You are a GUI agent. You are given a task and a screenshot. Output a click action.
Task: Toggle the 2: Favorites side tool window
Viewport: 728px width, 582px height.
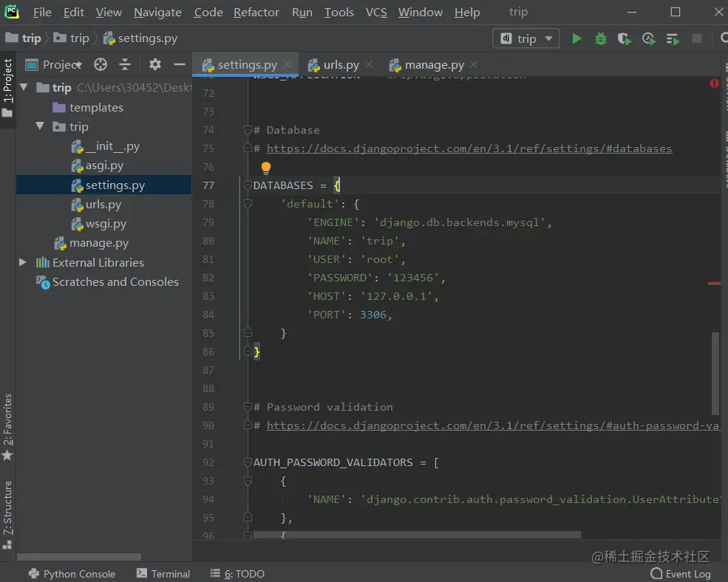point(7,427)
